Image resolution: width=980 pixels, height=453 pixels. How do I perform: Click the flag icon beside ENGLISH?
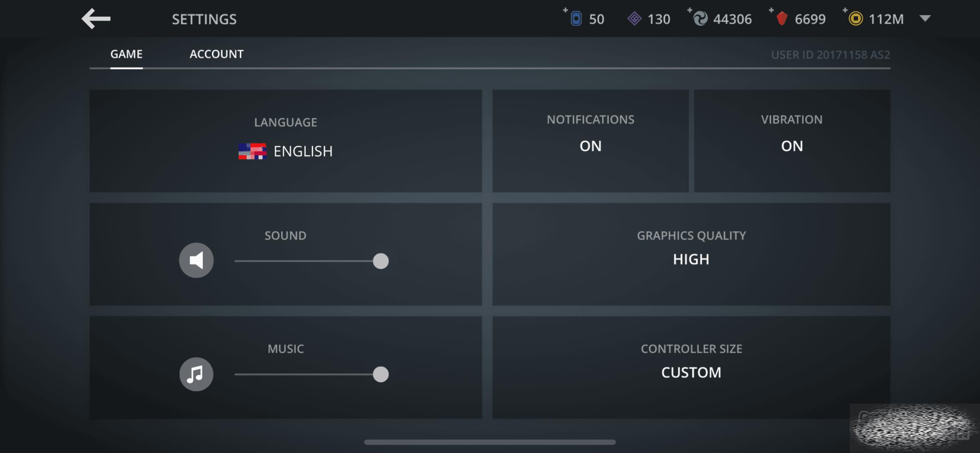(x=252, y=151)
